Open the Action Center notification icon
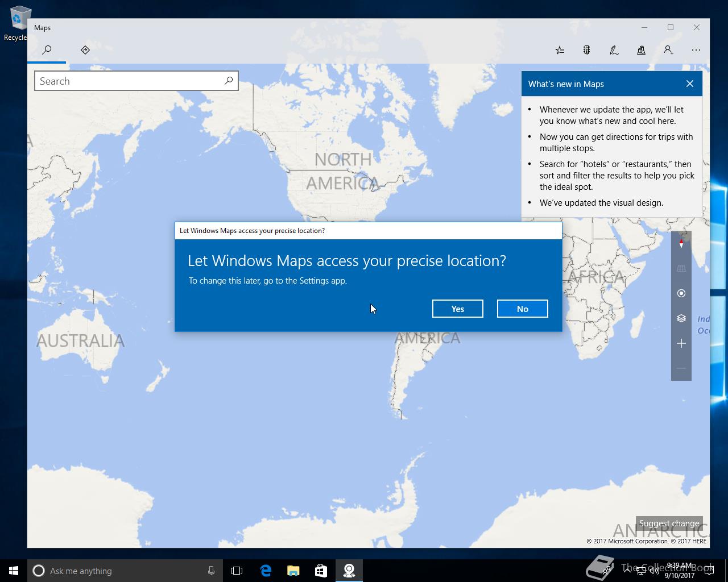Viewport: 728px width, 582px height. (709, 571)
